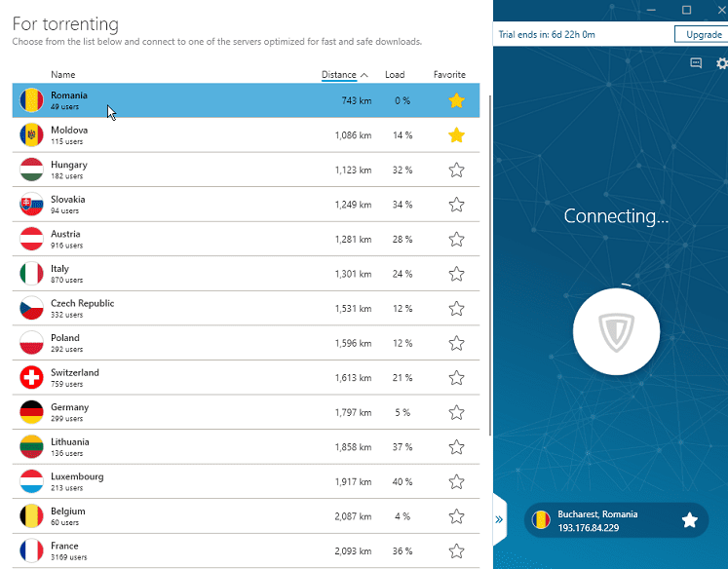Toggle favorite star for Bucharest, Romania

pyautogui.click(x=689, y=520)
